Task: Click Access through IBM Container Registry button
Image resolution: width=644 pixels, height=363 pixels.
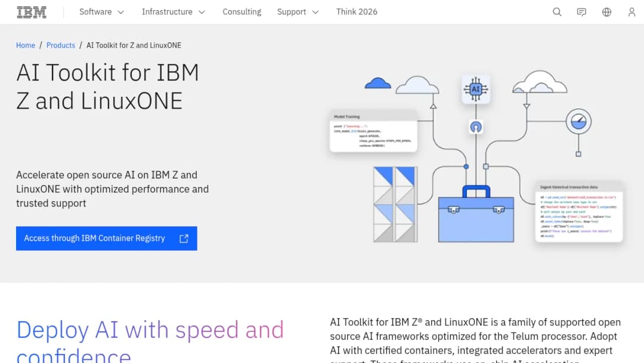Action: point(106,238)
